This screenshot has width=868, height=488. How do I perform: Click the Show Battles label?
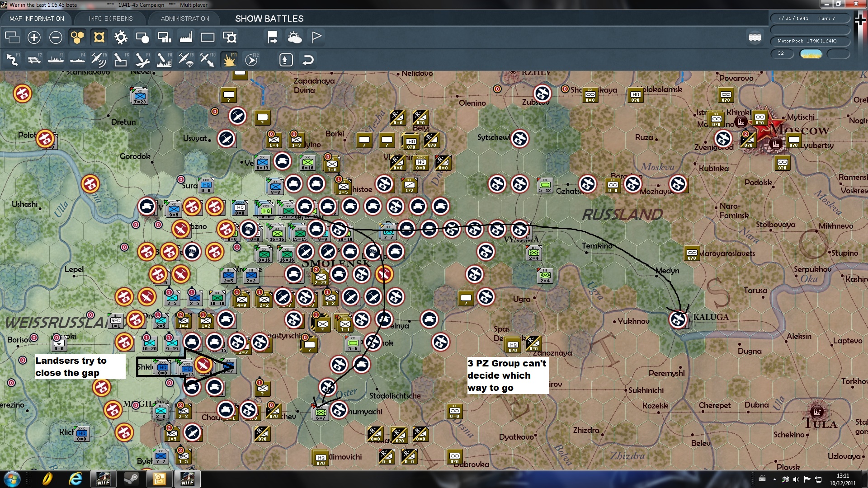click(269, 19)
